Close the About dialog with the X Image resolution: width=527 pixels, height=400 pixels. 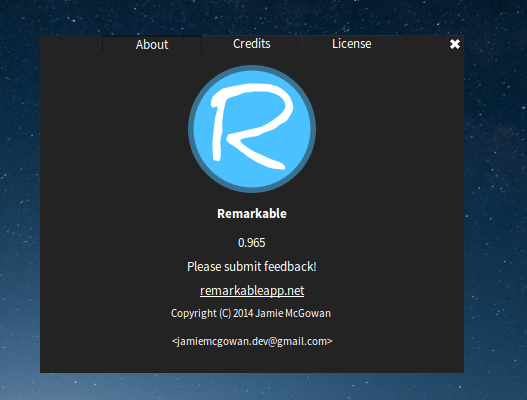coord(455,44)
